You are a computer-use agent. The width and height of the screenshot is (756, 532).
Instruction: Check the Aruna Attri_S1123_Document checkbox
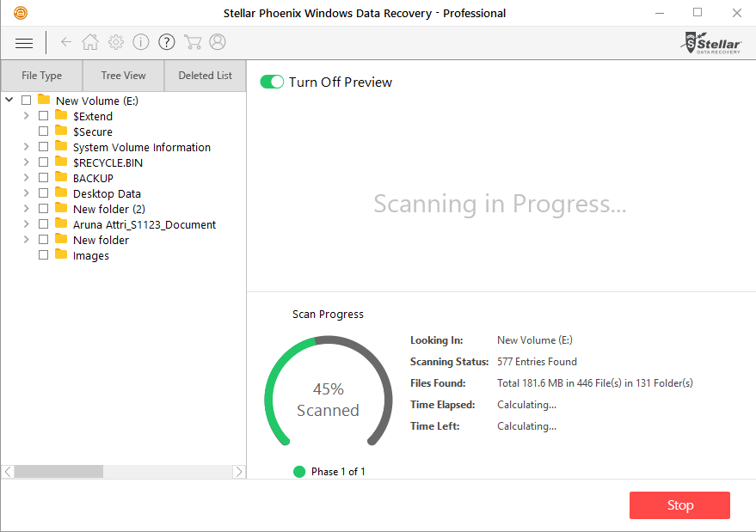[43, 224]
